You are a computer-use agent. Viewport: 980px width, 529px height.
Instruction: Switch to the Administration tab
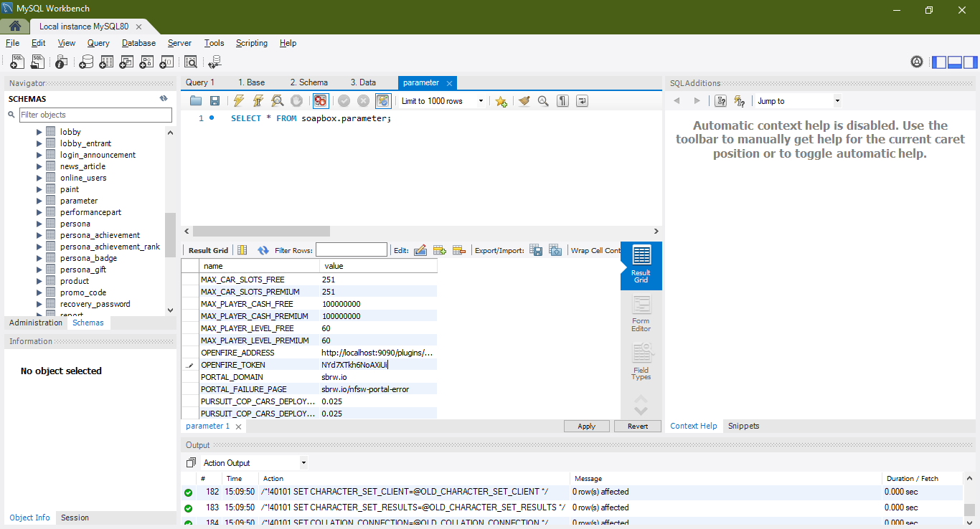(36, 323)
